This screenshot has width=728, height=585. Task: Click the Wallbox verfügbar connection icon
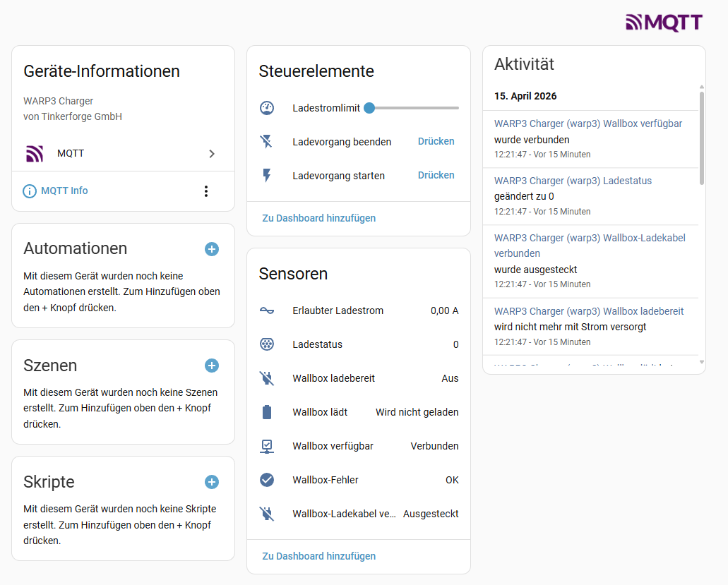coord(267,446)
